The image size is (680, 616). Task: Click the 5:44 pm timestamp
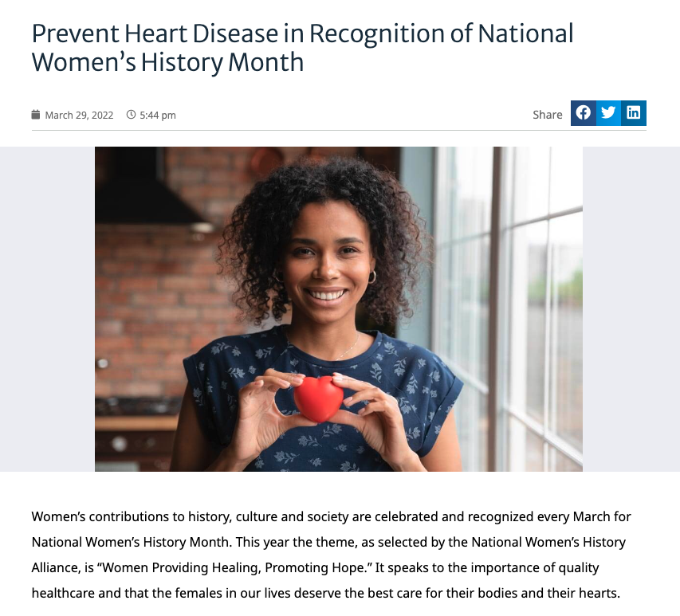pos(158,116)
